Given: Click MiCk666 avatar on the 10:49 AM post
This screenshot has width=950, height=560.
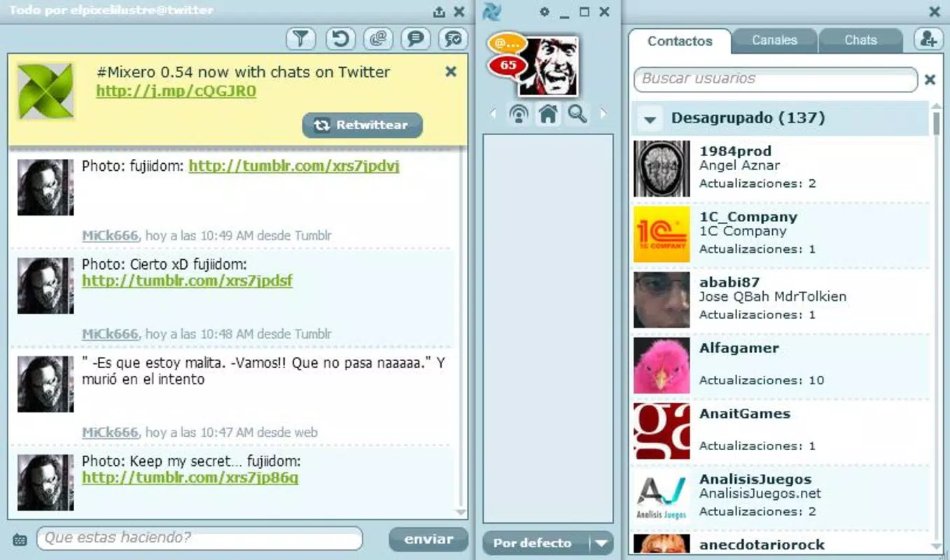Looking at the screenshot, I should [46, 187].
